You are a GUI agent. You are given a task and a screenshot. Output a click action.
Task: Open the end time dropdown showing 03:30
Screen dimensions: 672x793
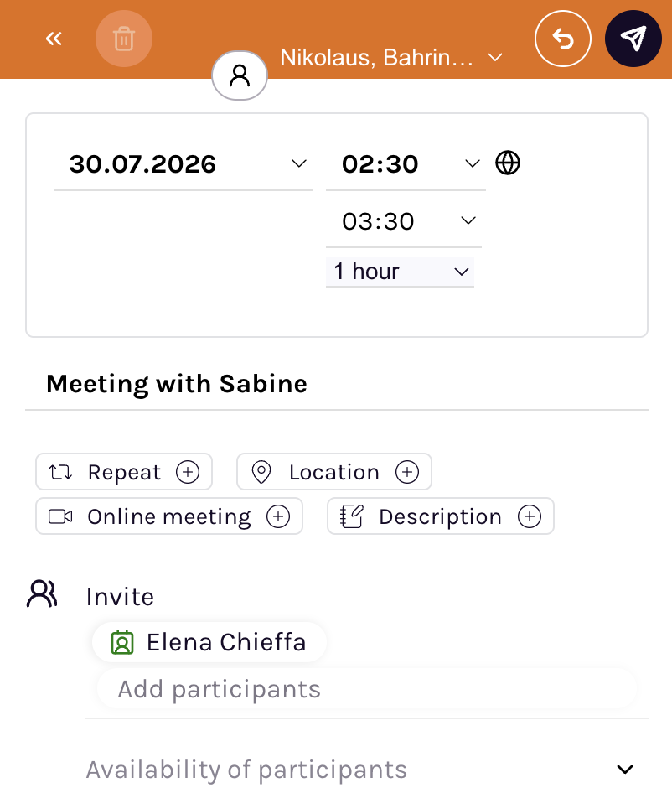tap(404, 221)
